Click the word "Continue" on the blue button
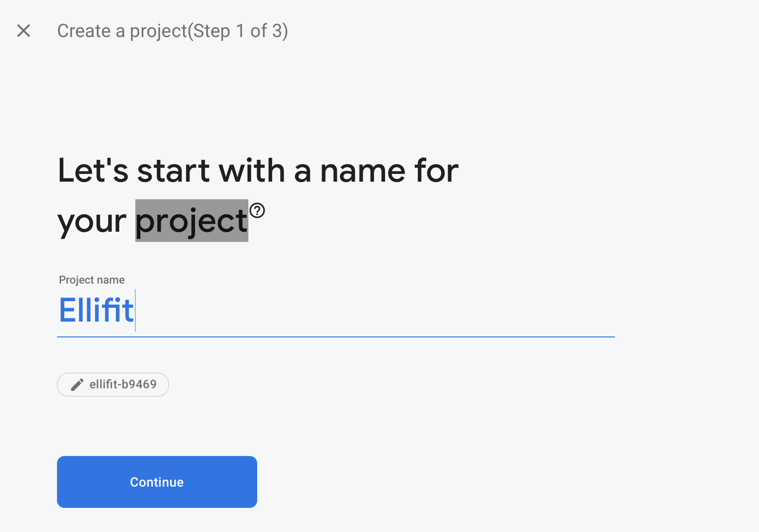Image resolution: width=759 pixels, height=532 pixels. (x=157, y=482)
